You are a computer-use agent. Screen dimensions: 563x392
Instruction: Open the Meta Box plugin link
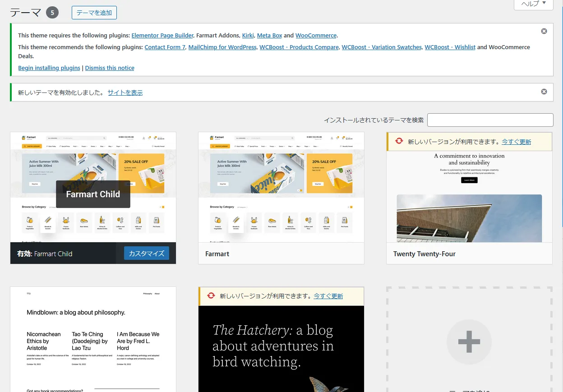pos(269,35)
